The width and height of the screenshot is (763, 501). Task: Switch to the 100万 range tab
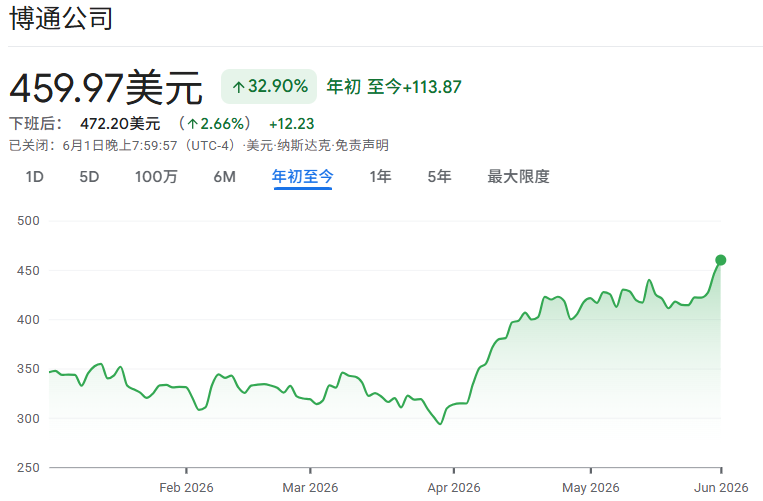coord(156,177)
